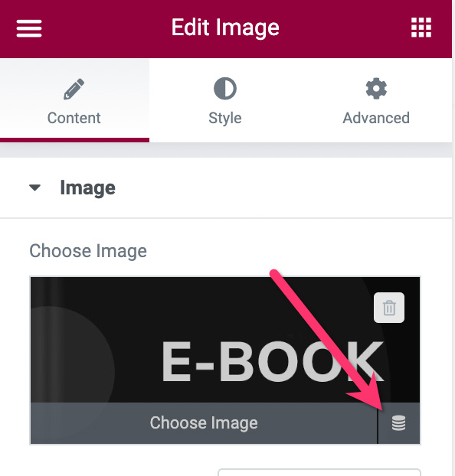455x476 pixels.
Task: Click the half-circle Style icon
Action: click(x=225, y=89)
